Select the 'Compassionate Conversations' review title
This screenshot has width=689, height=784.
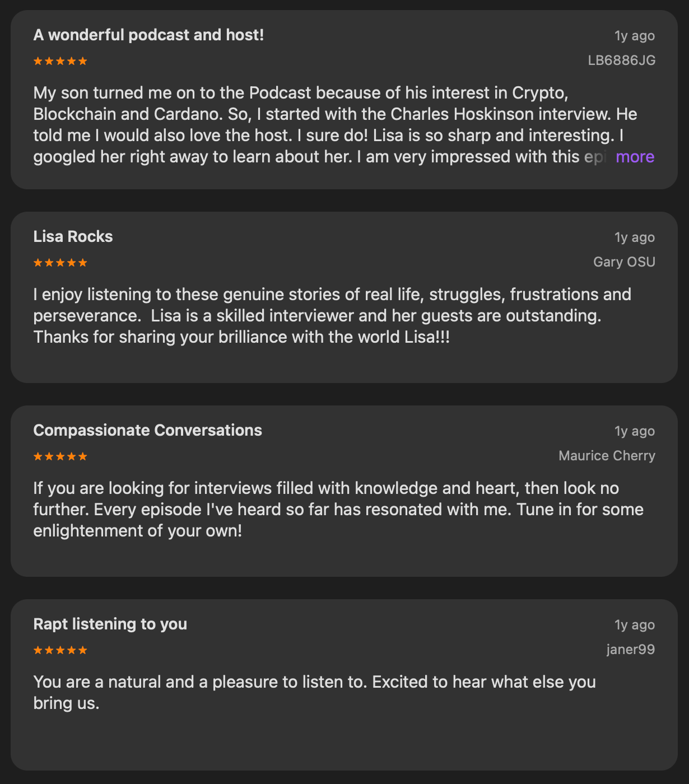coord(147,431)
